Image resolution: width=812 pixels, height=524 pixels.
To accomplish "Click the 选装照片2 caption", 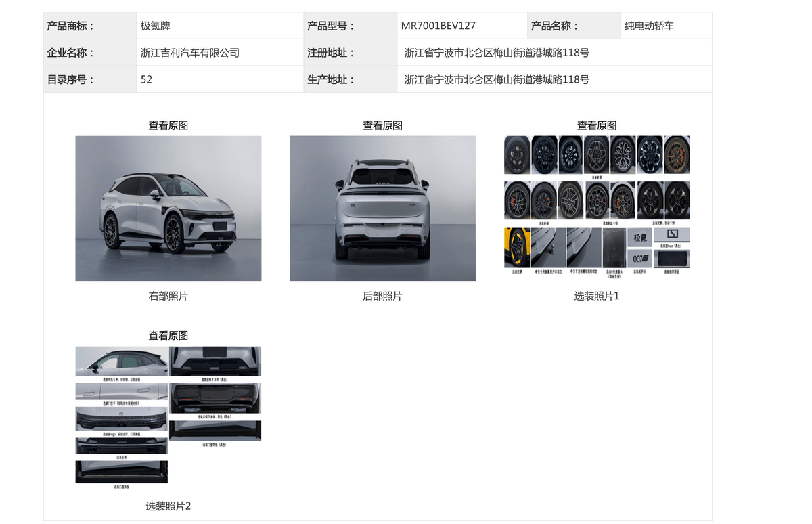I will tap(168, 506).
